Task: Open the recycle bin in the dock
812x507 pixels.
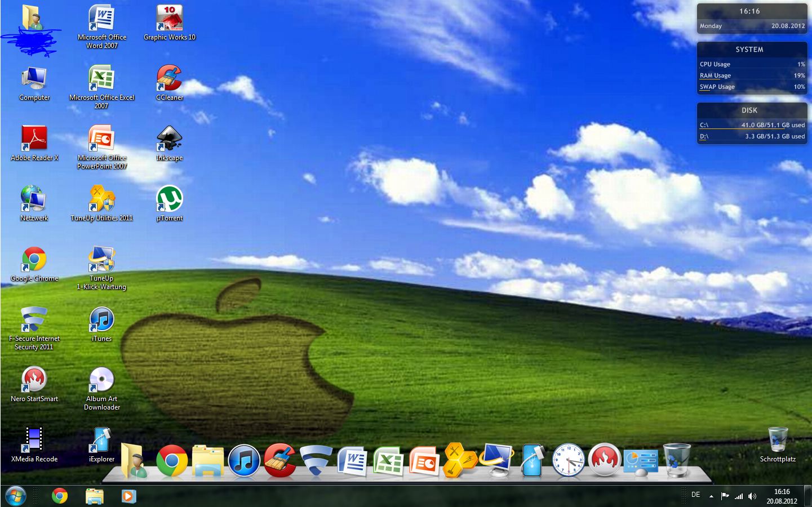Action: pos(677,460)
